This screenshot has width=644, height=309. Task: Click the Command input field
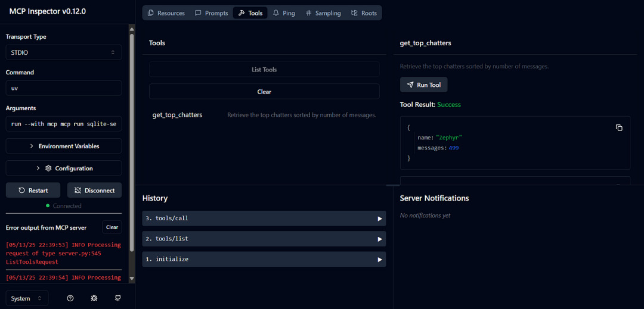63,88
